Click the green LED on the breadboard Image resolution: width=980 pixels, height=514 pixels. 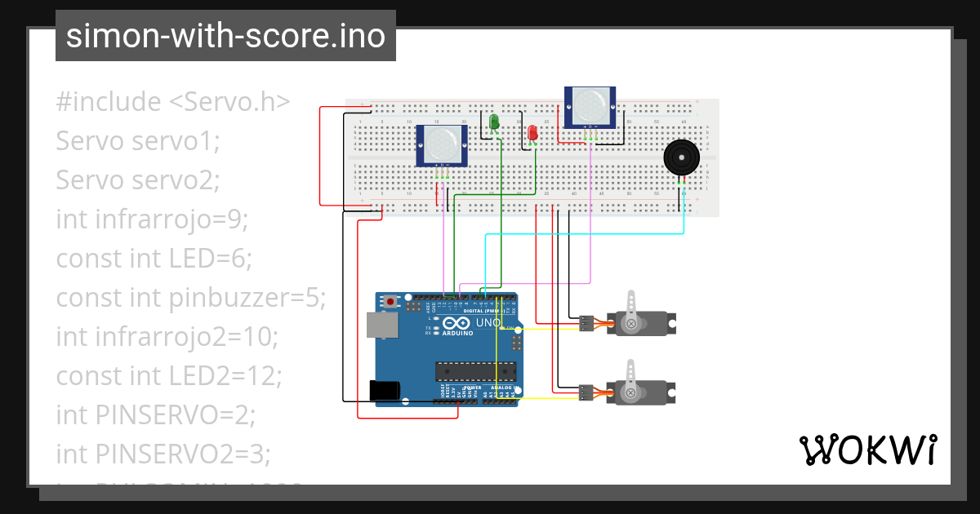[493, 123]
